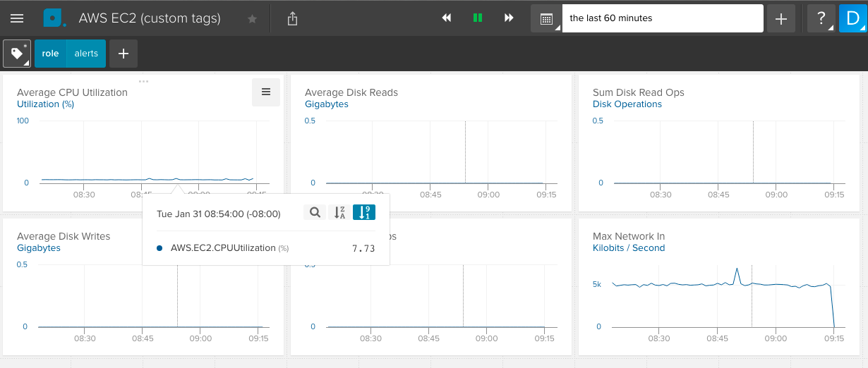Toggle numeric value sort in tooltip
The width and height of the screenshot is (868, 368).
click(x=364, y=212)
